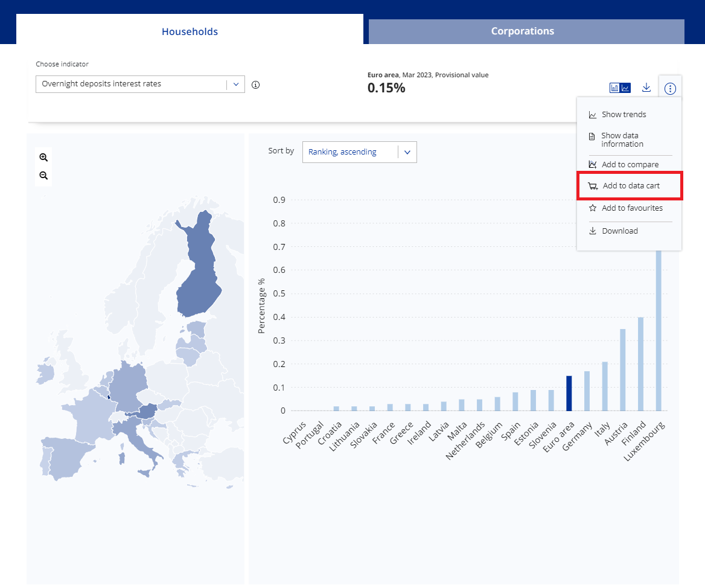Switch to the Corporations tab

(522, 31)
